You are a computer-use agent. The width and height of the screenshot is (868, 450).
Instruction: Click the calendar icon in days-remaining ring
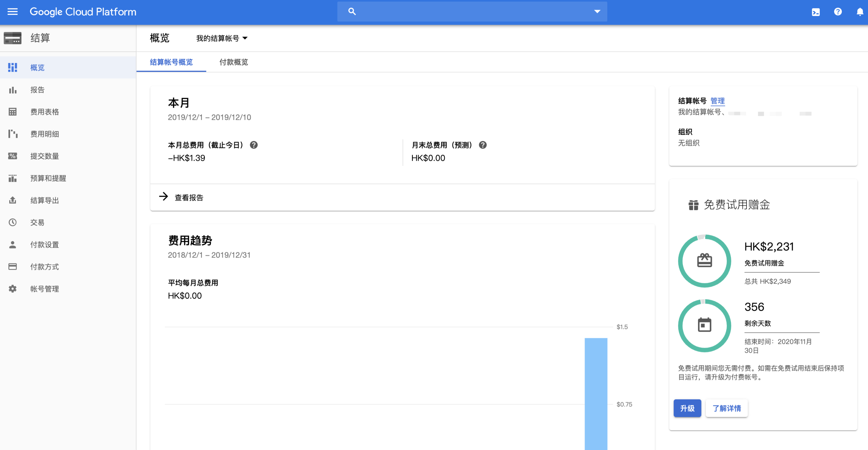705,325
